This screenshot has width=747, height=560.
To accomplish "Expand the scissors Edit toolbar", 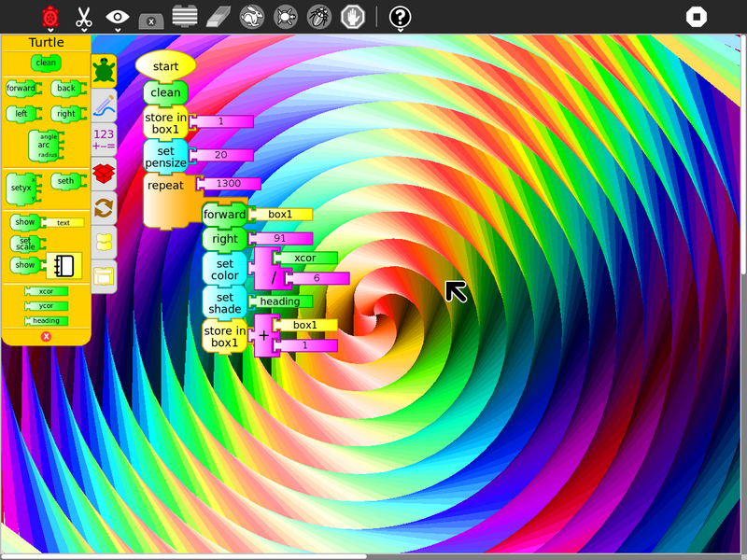I will tap(84, 17).
